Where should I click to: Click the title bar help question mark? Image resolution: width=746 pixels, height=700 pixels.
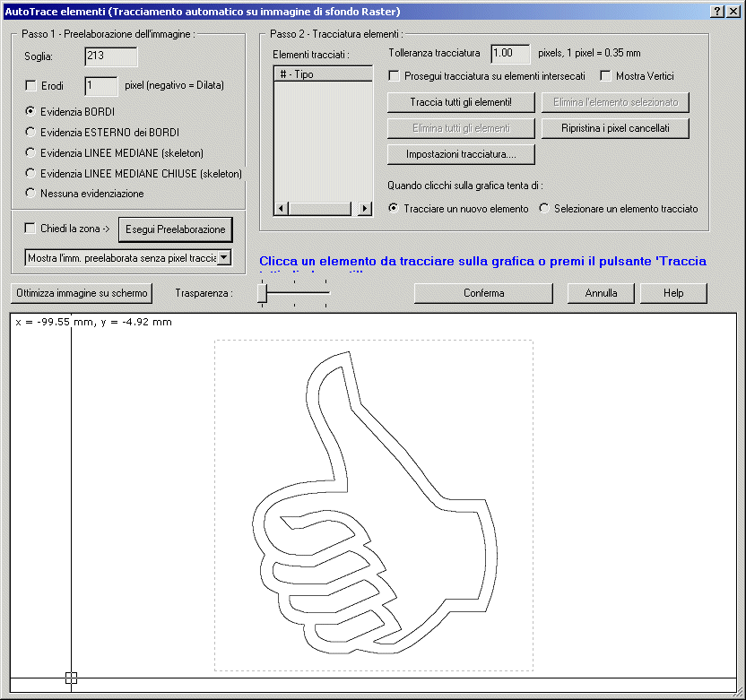pyautogui.click(x=718, y=11)
